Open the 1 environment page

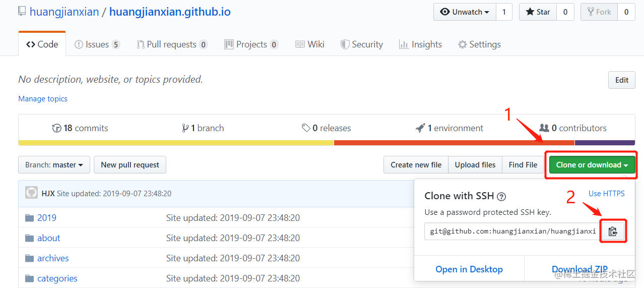449,128
